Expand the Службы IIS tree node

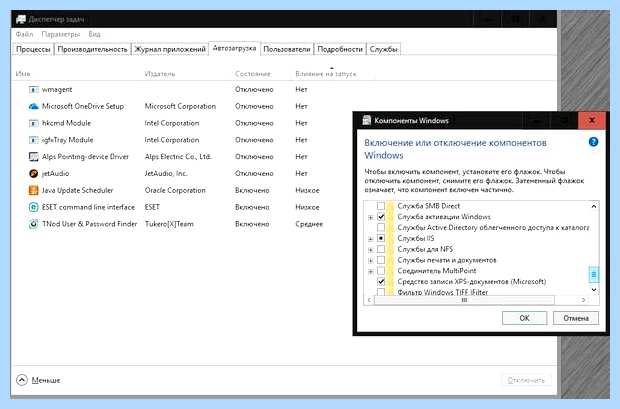[x=370, y=239]
